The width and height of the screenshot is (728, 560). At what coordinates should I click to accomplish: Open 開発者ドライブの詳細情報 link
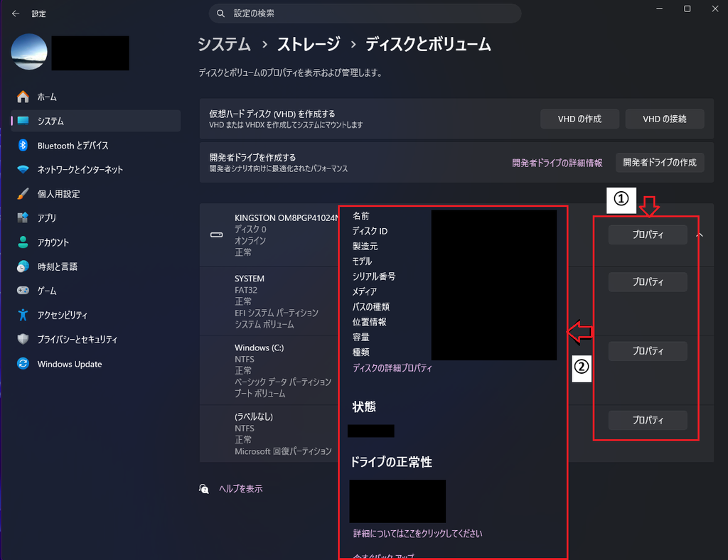point(557,163)
